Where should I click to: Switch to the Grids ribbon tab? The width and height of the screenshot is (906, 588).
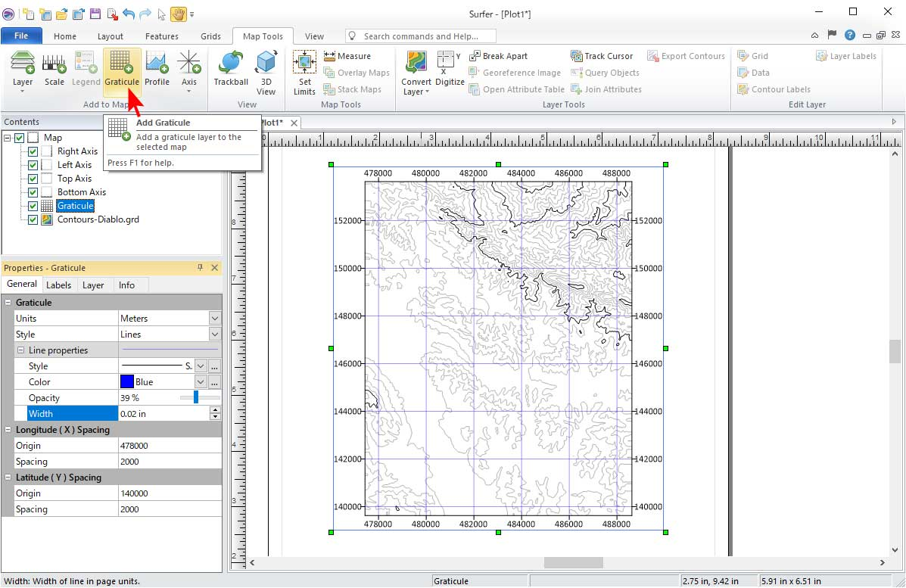click(210, 36)
